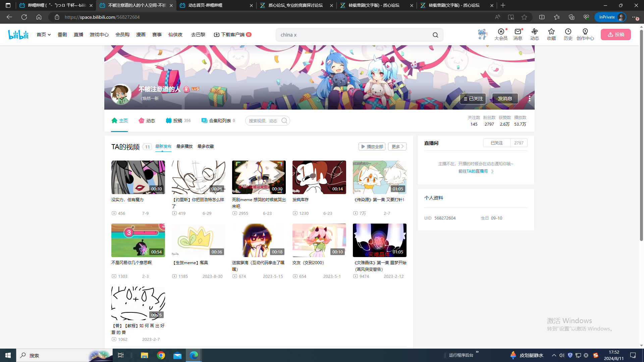This screenshot has width=644, height=362.
Task: Switch to the 动态首页 browser tab
Action: (216, 5)
